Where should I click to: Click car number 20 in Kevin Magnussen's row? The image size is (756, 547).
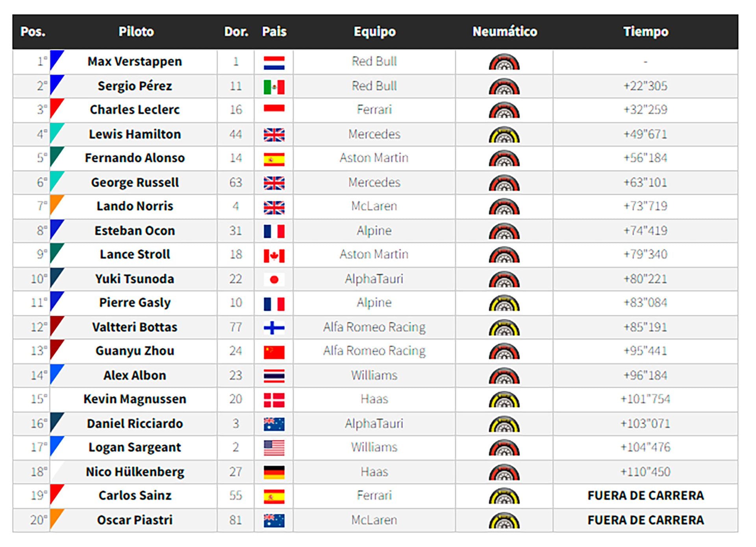[235, 399]
